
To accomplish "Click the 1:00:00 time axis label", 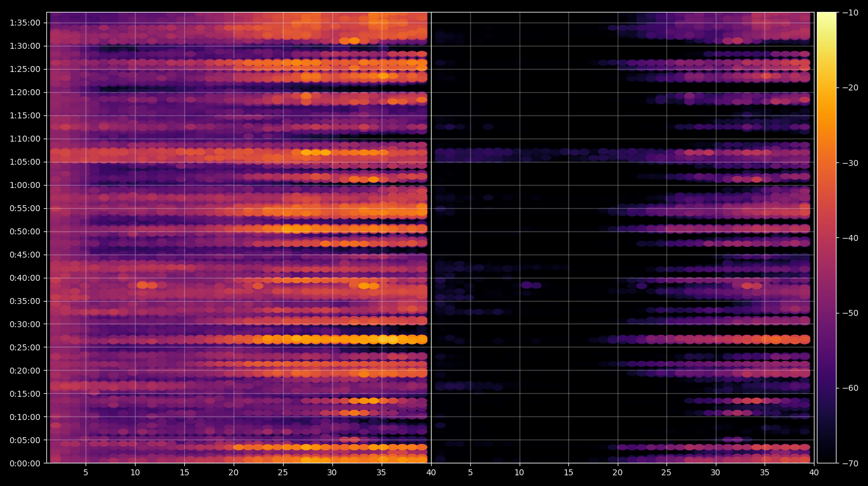I will click(25, 185).
